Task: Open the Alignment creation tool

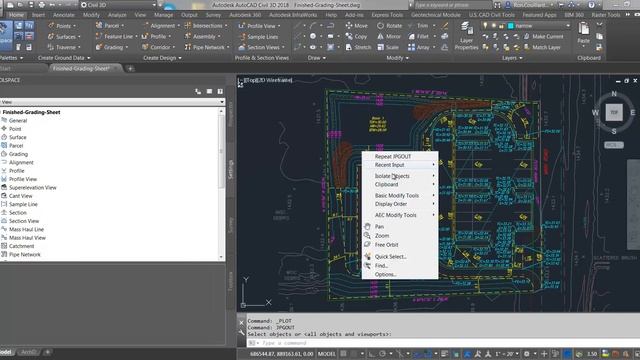Action: click(161, 26)
